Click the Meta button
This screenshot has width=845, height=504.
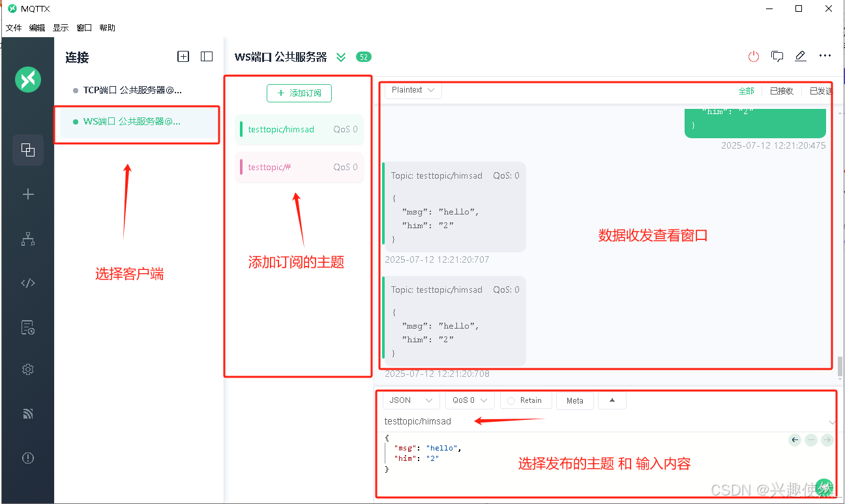pyautogui.click(x=575, y=400)
